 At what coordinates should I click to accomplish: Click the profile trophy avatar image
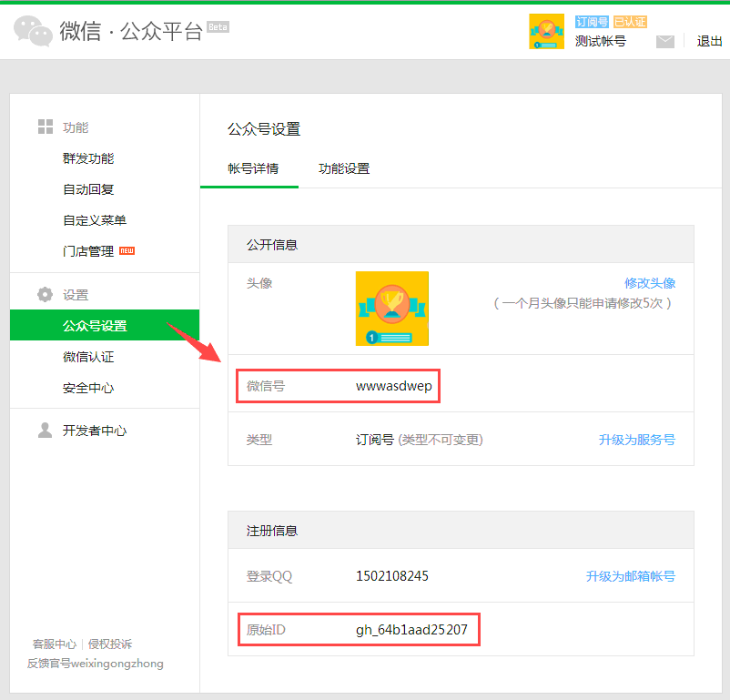click(391, 309)
